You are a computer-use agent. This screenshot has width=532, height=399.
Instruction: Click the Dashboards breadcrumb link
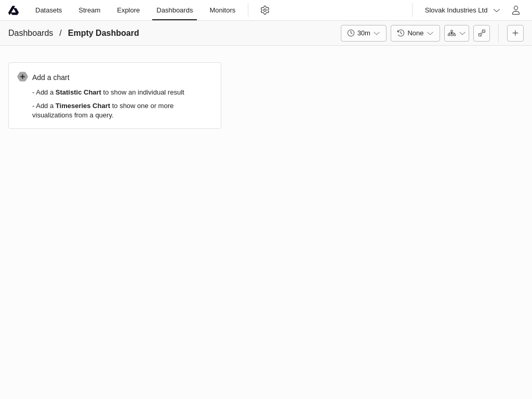point(31,33)
